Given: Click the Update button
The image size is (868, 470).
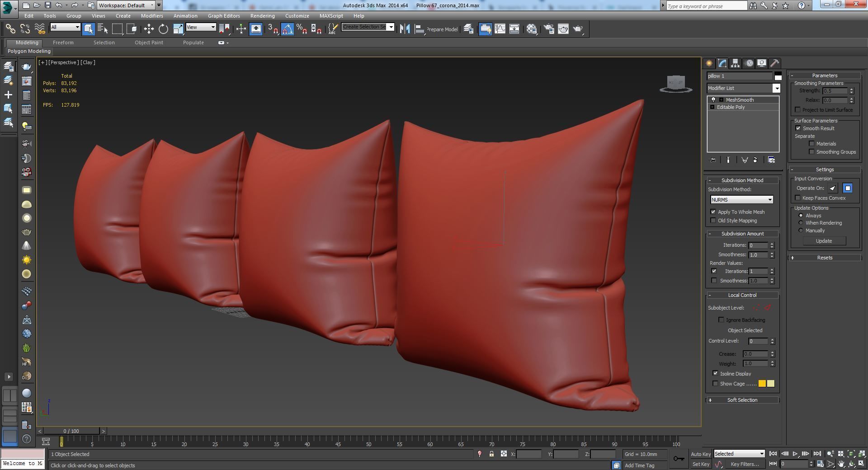Looking at the screenshot, I should 824,241.
